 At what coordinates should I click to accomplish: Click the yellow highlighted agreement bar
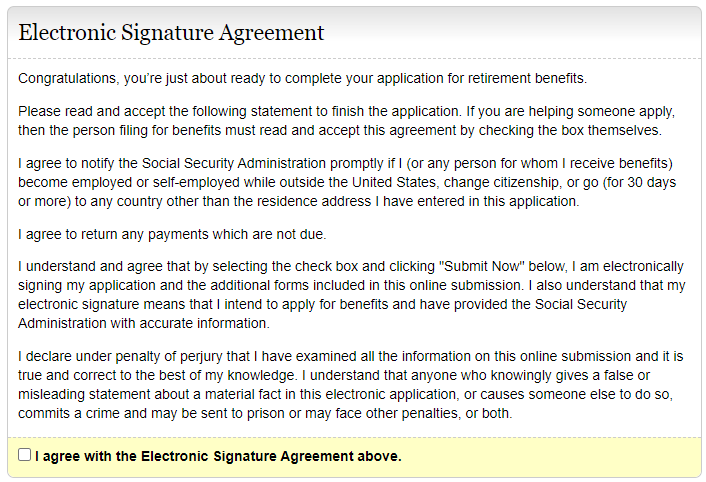pyautogui.click(x=550, y=457)
